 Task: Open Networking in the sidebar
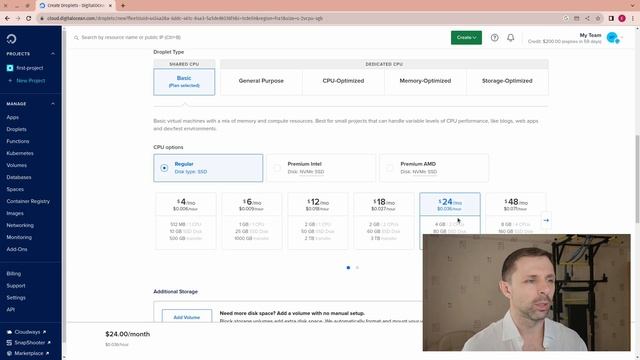pos(20,225)
